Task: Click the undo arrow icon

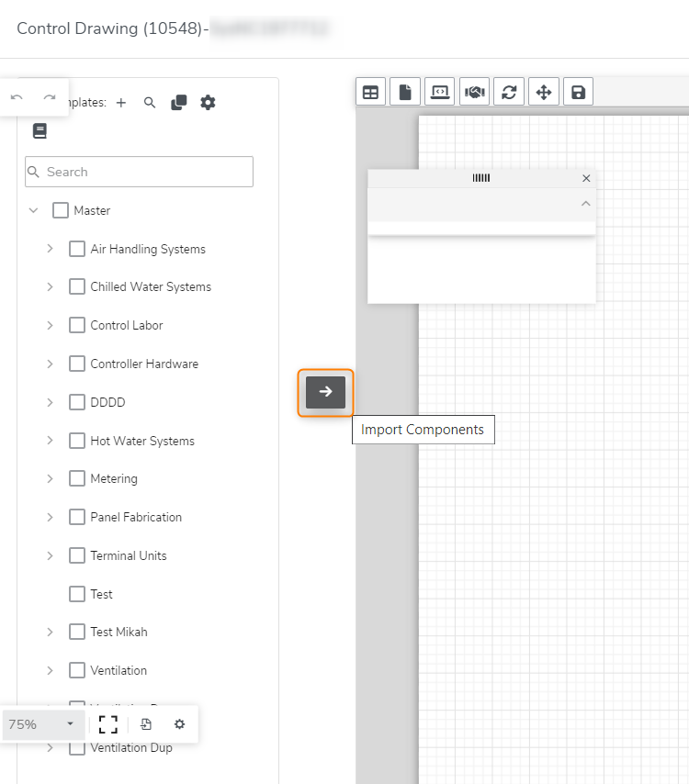Action: click(x=17, y=97)
